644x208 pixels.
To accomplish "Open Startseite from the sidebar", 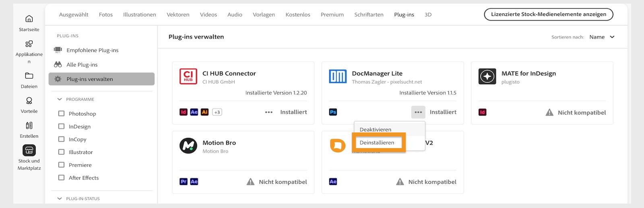I will (x=29, y=23).
